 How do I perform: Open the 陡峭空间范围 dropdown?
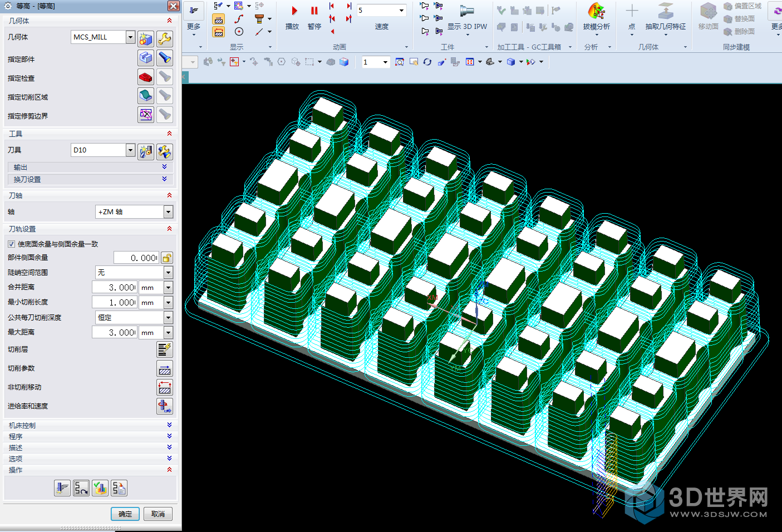pos(168,272)
